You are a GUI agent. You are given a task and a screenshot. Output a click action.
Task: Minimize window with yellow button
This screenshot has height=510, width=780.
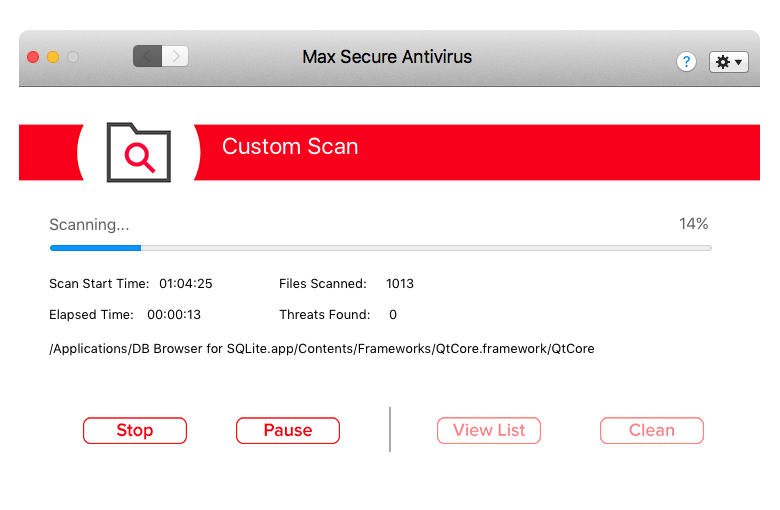[53, 57]
